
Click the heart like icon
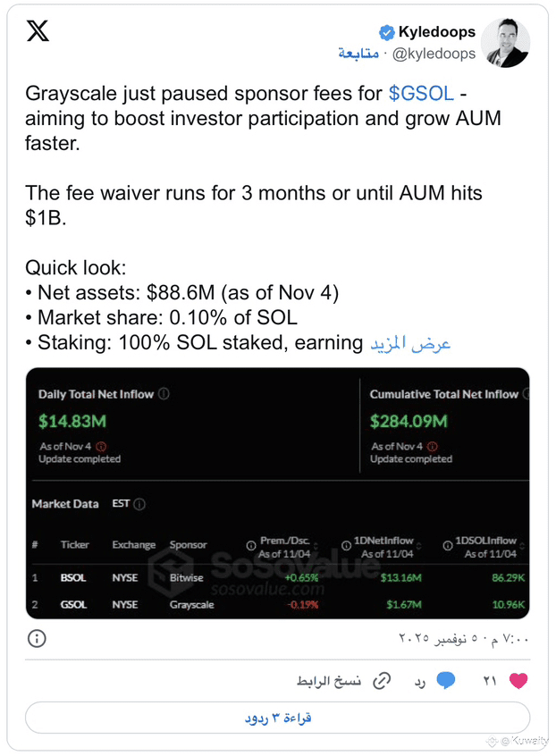click(x=518, y=681)
